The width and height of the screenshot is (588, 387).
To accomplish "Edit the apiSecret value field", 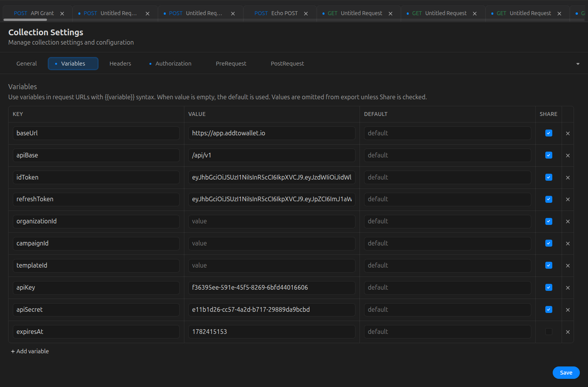I will (272, 309).
